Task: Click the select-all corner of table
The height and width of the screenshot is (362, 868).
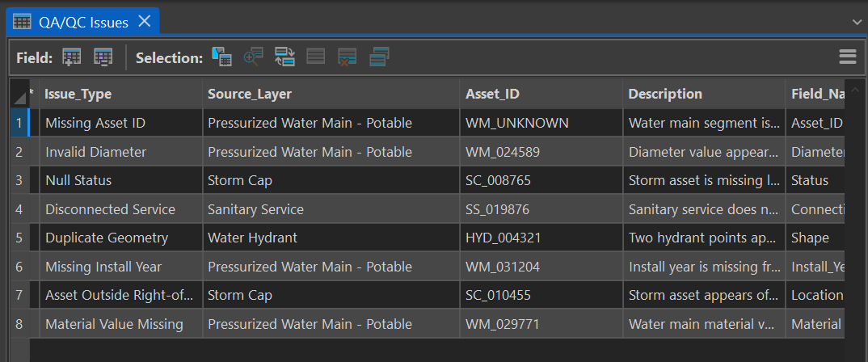Action: point(19,94)
